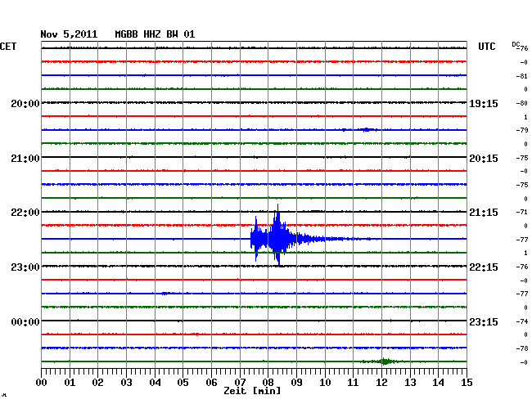This screenshot has width=532, height=404.
Task: Click minute 15 on the time axis
Action: pyautogui.click(x=467, y=382)
